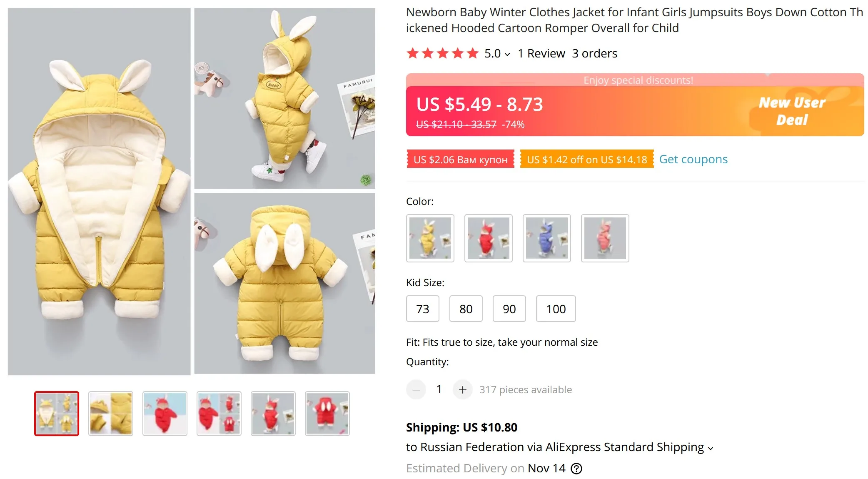Choose the blue romper color option
868x479 pixels.
coord(546,238)
